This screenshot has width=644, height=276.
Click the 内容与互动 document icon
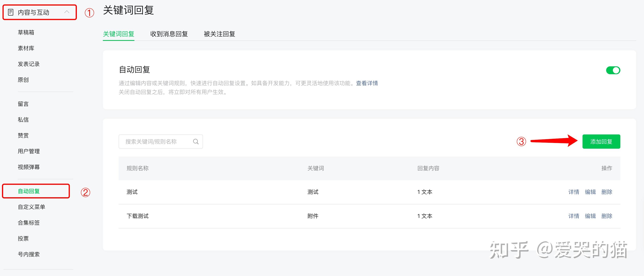(x=11, y=12)
